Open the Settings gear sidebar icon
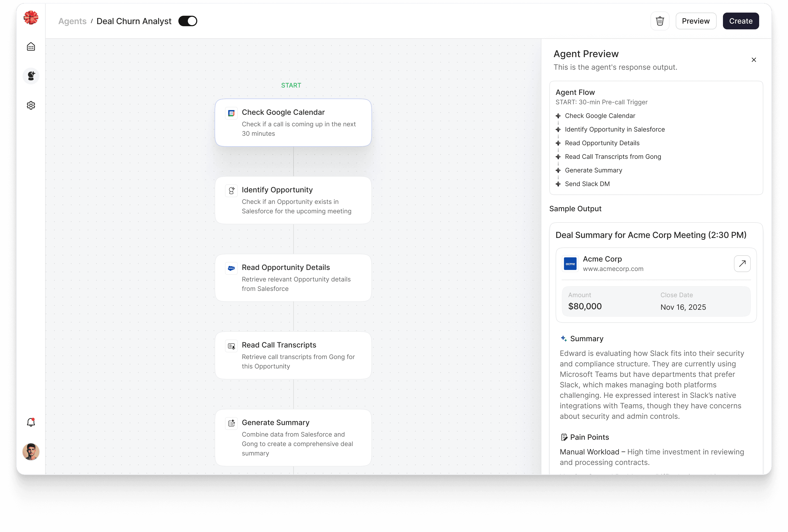Viewport: 788px width, 532px height. [x=31, y=105]
